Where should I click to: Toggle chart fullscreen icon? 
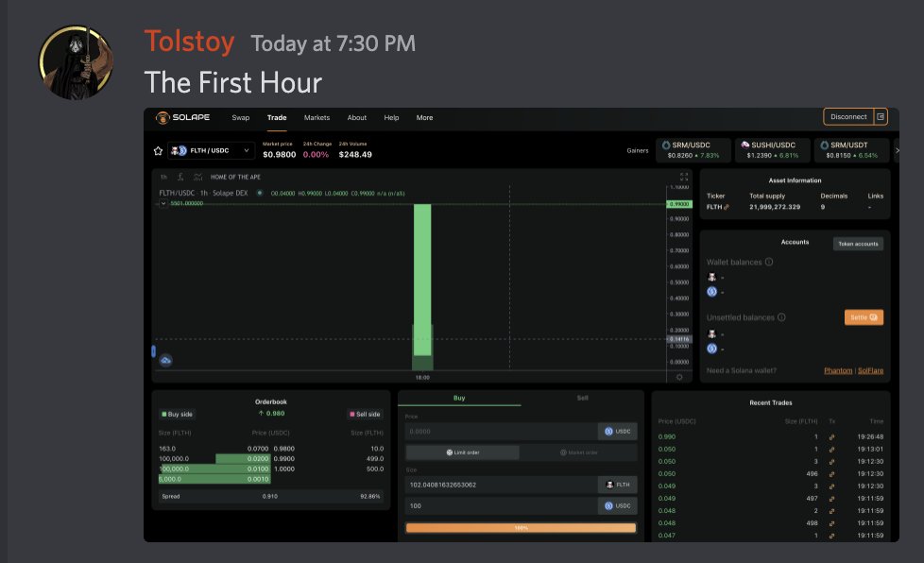pyautogui.click(x=684, y=177)
